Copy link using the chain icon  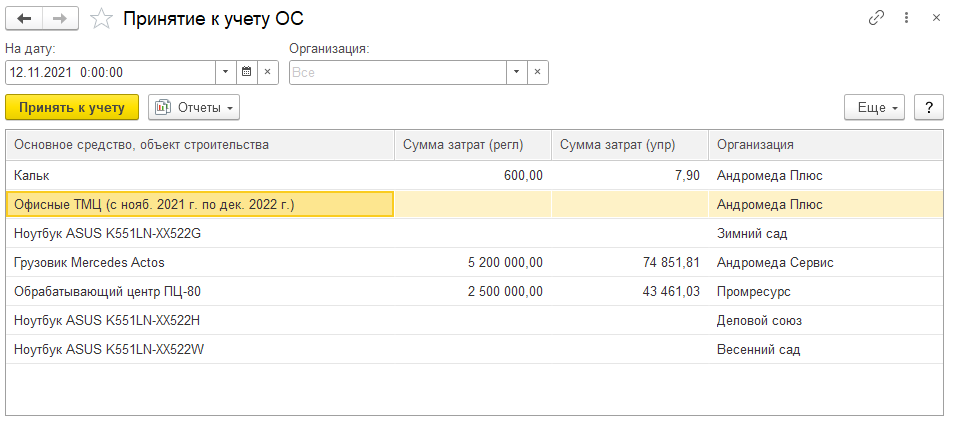point(876,18)
